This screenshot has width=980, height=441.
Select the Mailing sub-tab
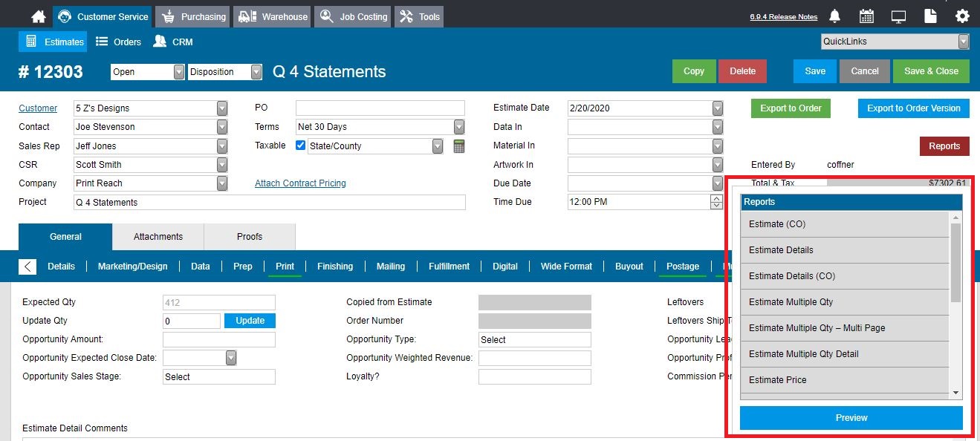coord(391,267)
